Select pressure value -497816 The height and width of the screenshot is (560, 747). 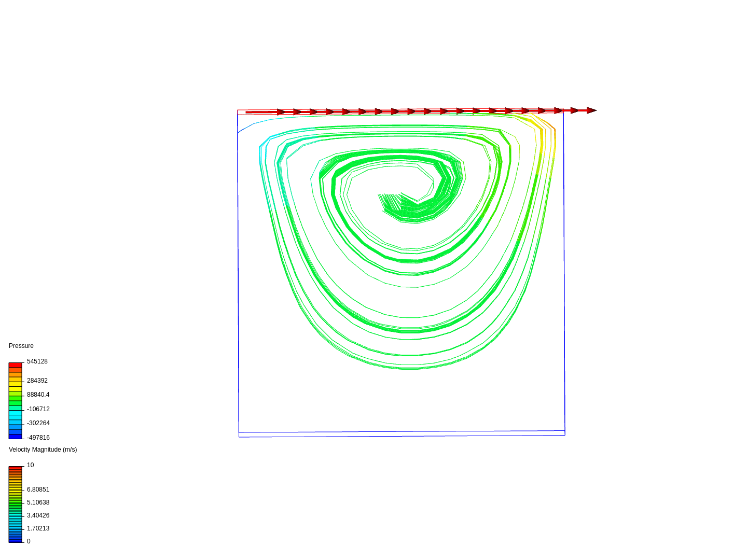38,438
